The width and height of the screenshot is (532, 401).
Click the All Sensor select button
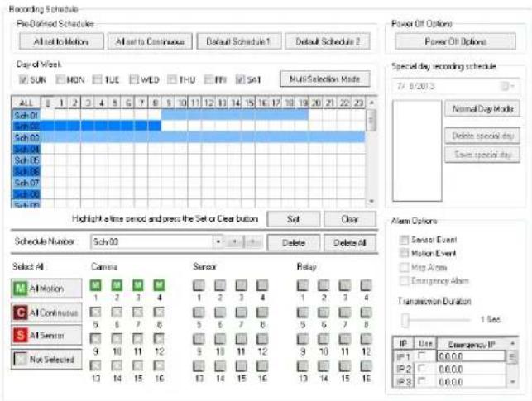coord(46,335)
